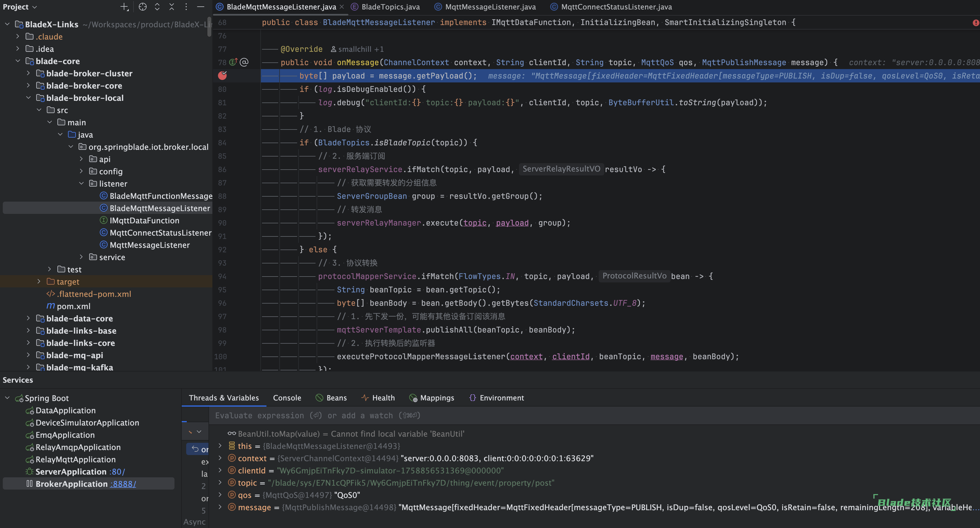Select BladeMqttFunctionMessage class in tree
Screen dimensions: 980x528
pos(156,196)
